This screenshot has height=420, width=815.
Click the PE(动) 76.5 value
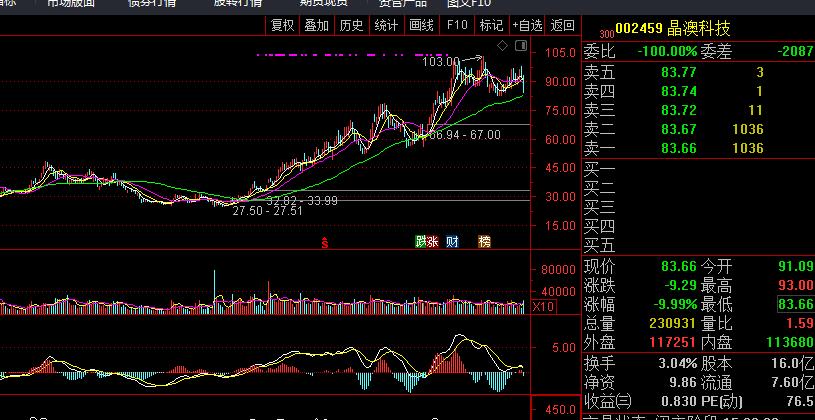[799, 401]
